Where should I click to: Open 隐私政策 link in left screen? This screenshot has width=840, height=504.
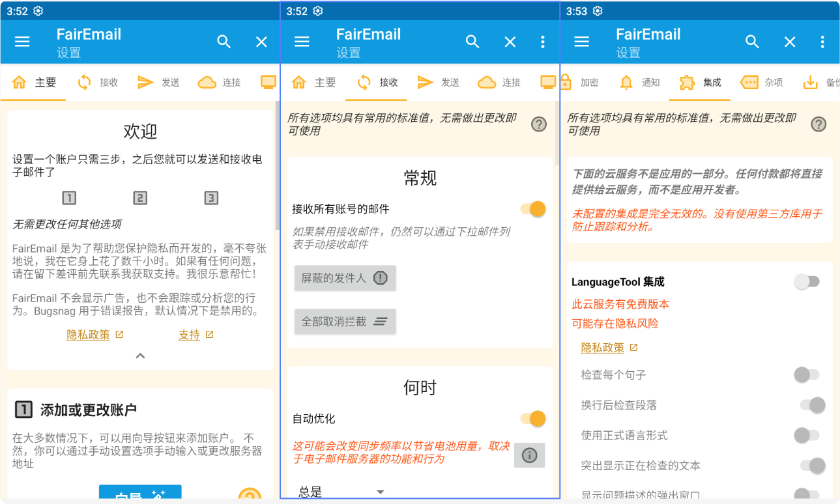point(95,335)
